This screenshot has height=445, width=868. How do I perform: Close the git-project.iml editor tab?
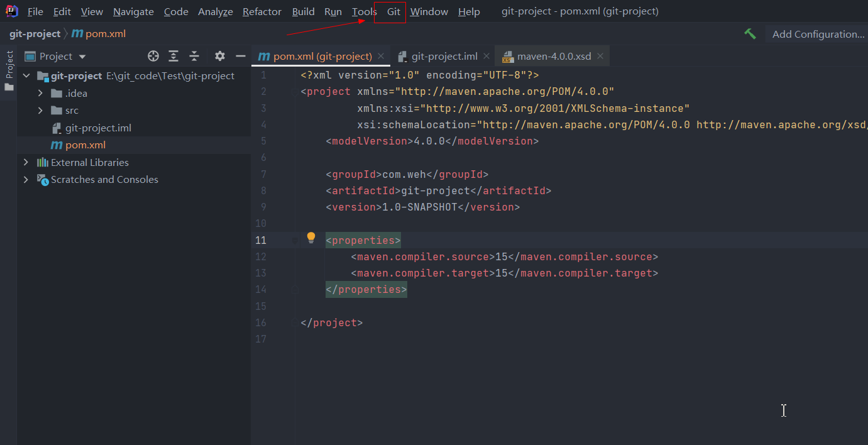(x=486, y=57)
